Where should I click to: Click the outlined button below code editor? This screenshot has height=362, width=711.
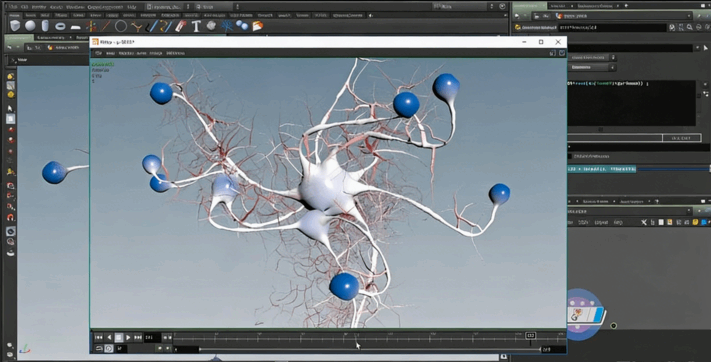coord(682,138)
